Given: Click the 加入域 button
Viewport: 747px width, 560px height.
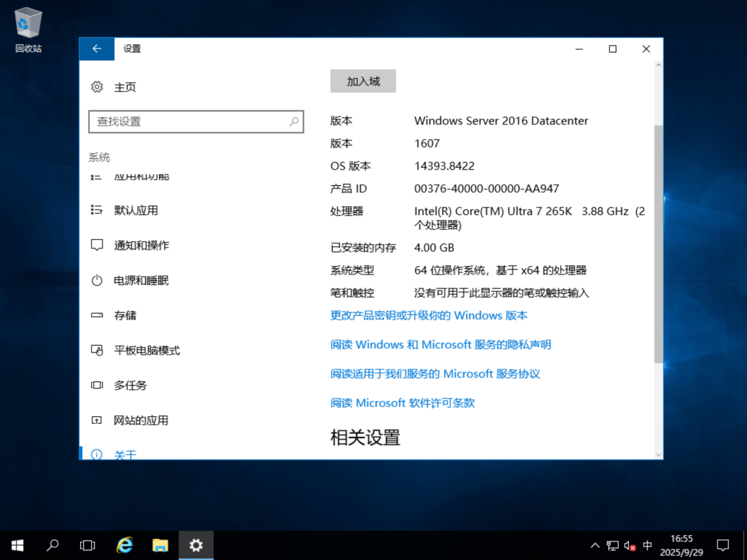Looking at the screenshot, I should tap(363, 81).
